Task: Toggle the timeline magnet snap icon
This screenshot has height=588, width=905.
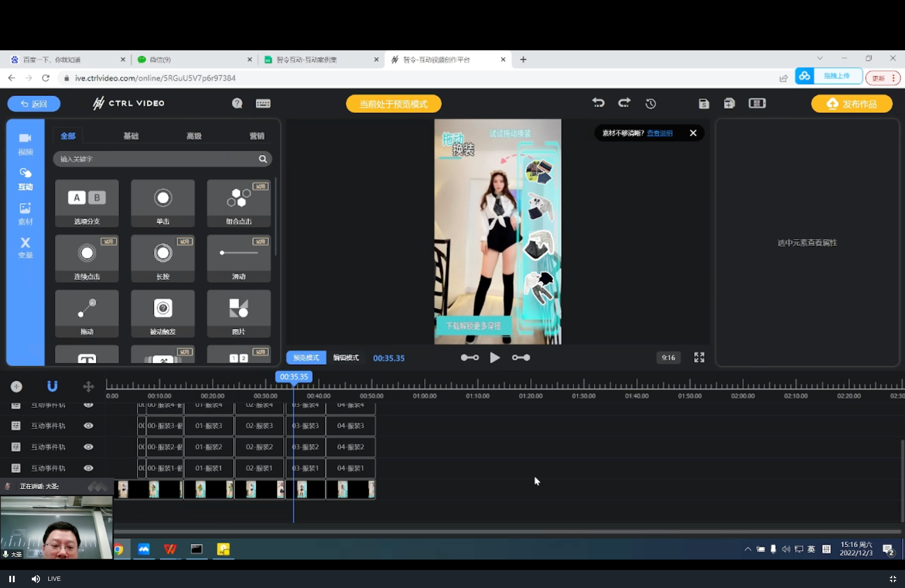Action: point(52,387)
